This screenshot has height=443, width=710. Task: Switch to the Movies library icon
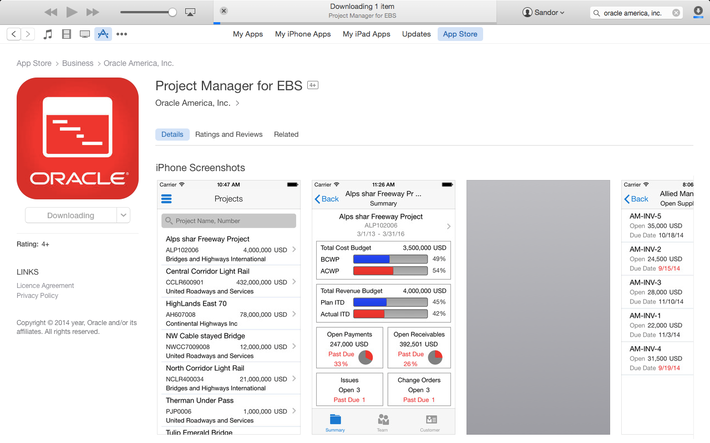pyautogui.click(x=66, y=34)
